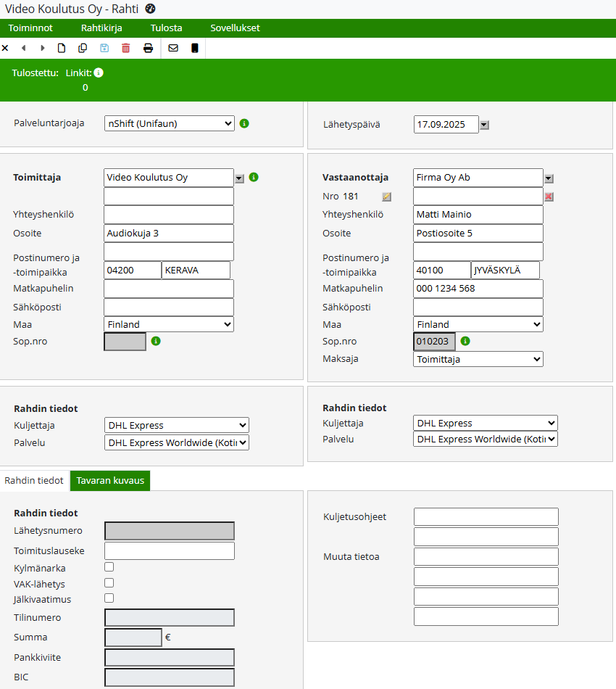Open the Rahtikirja menu
This screenshot has width=616, height=689.
click(101, 28)
